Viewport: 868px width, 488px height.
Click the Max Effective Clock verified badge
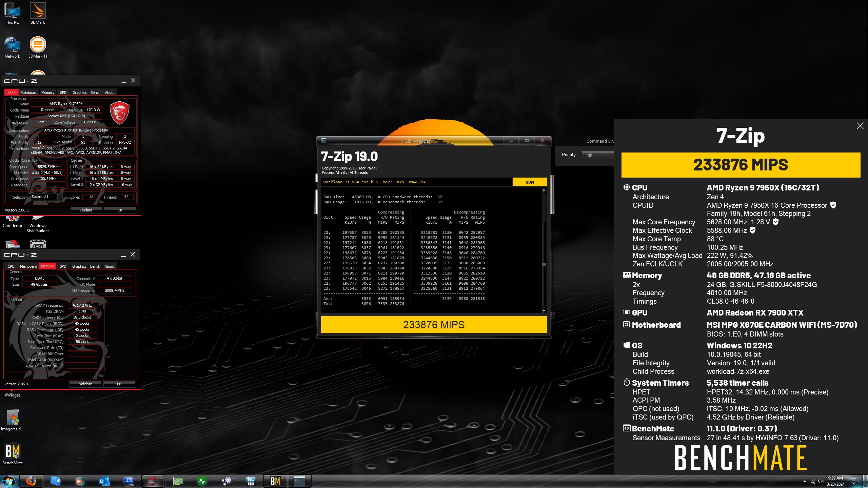(752, 230)
